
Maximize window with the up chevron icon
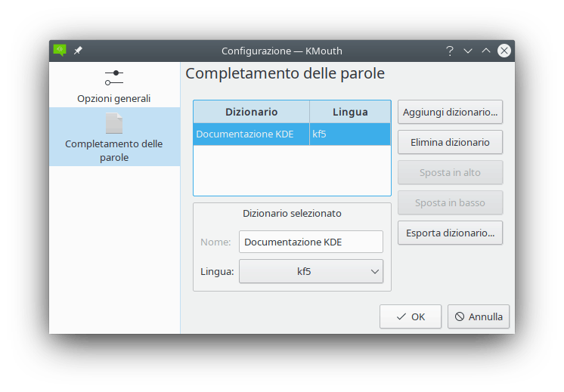(x=486, y=51)
